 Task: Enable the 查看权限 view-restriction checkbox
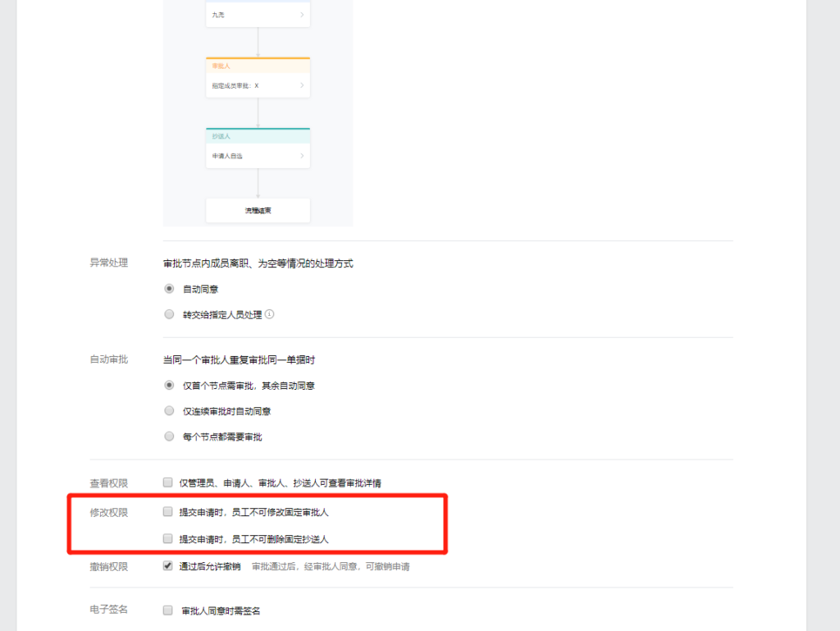168,482
